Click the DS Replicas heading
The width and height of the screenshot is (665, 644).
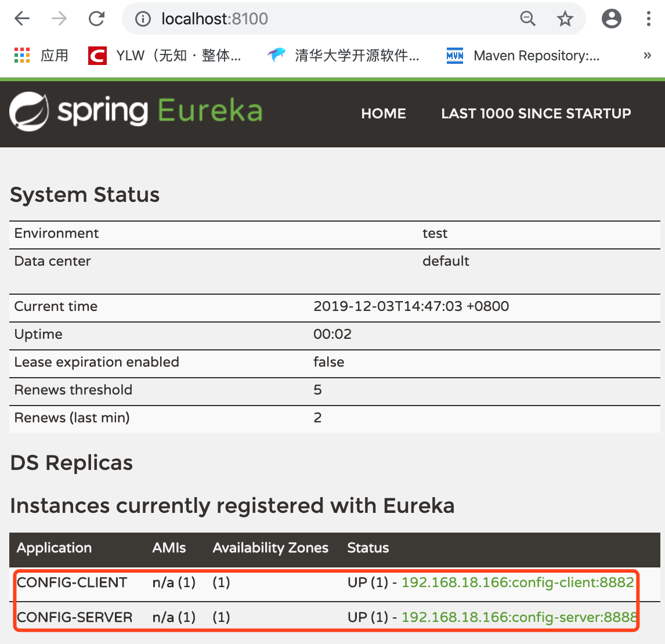click(72, 463)
